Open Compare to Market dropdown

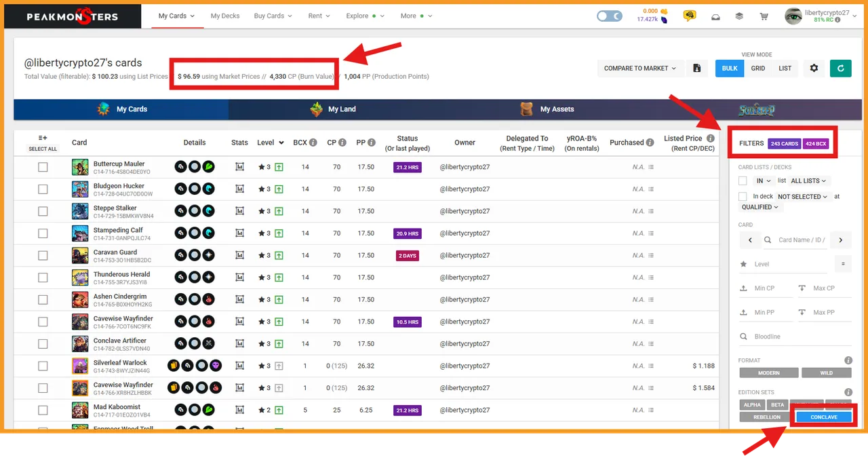click(x=640, y=68)
